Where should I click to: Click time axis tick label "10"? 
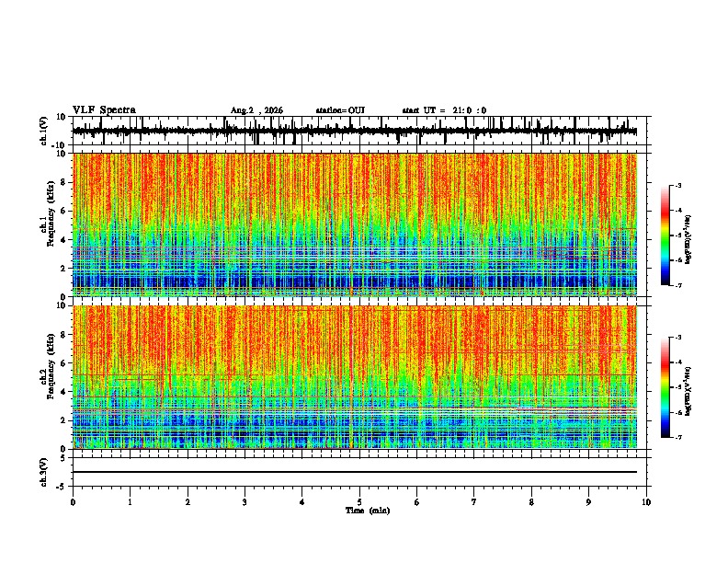pyautogui.click(x=646, y=502)
